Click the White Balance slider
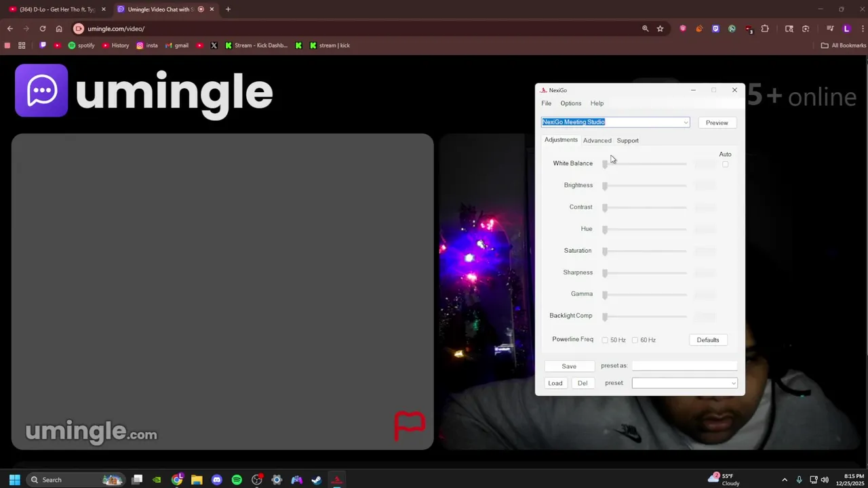The height and width of the screenshot is (488, 868). (644, 163)
